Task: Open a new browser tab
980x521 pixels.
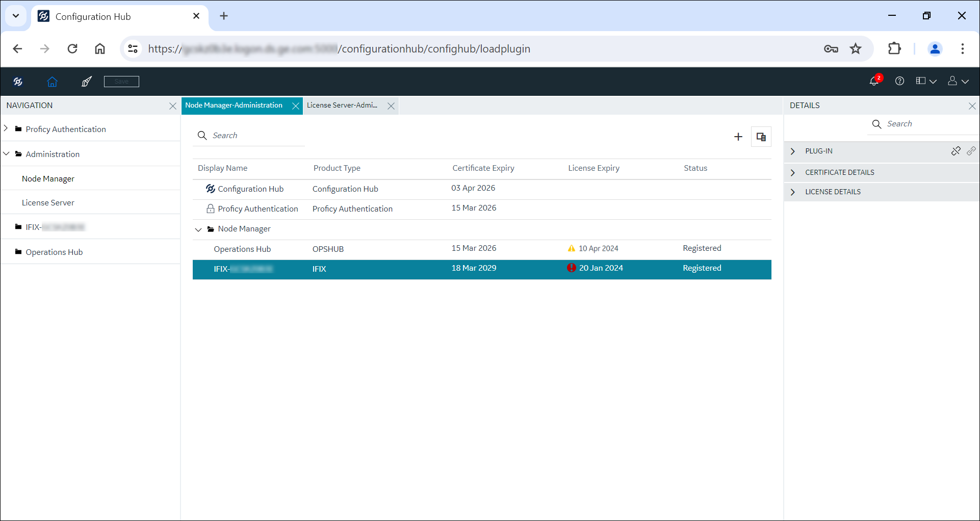Action: [224, 16]
